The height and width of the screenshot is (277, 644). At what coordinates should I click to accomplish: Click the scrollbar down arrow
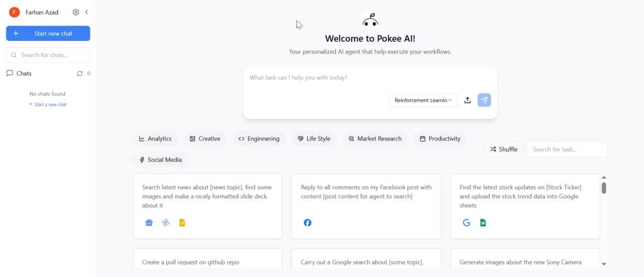click(604, 264)
